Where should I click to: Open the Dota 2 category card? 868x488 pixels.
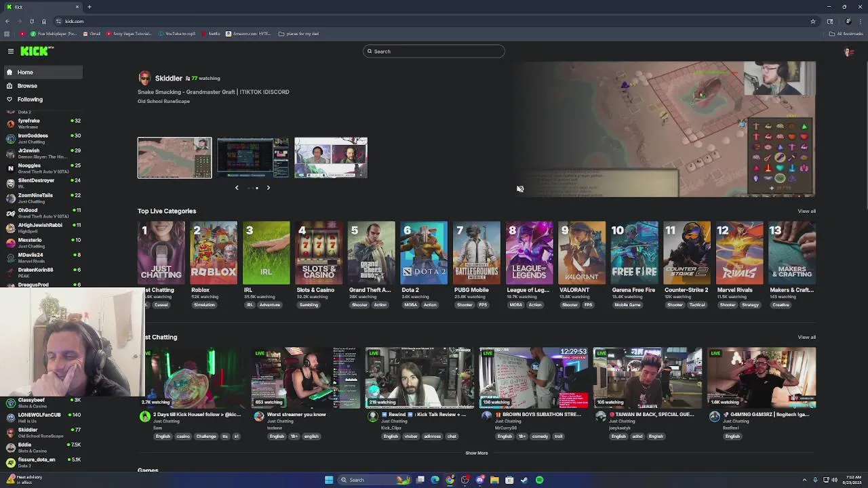pyautogui.click(x=424, y=252)
